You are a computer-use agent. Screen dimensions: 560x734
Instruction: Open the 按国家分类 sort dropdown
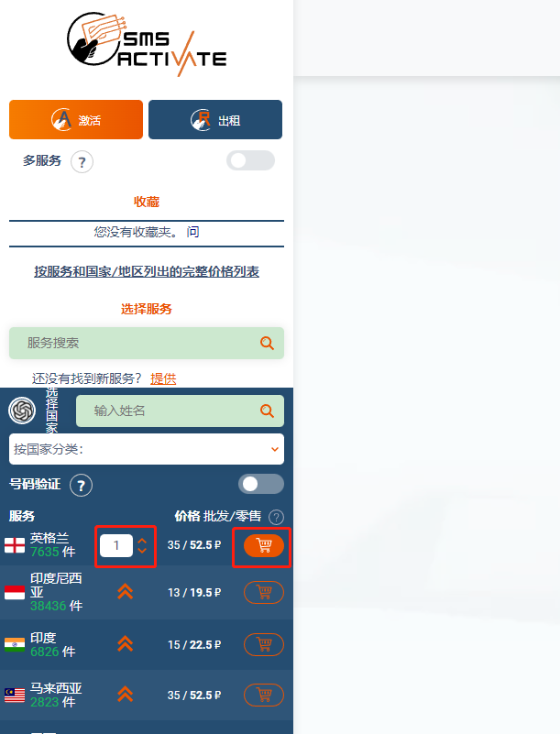pos(147,449)
